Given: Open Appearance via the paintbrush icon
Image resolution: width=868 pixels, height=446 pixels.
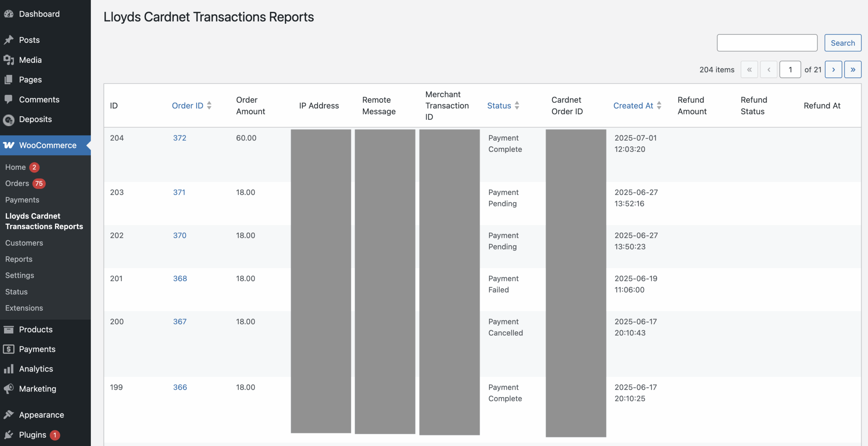Looking at the screenshot, I should (x=9, y=414).
